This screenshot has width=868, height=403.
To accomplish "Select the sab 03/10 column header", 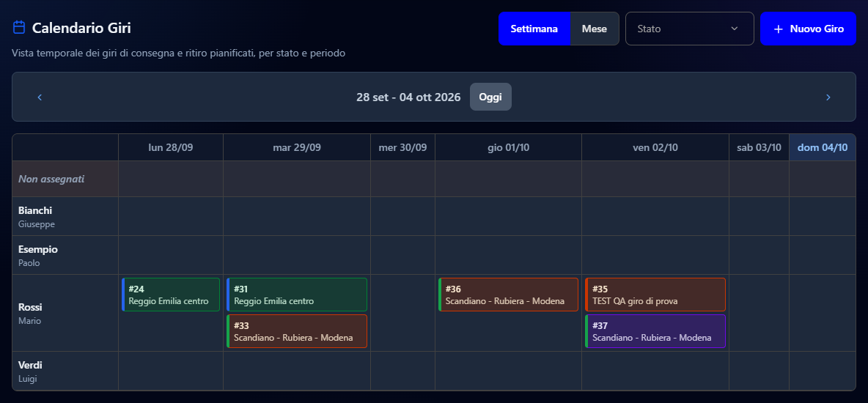I will coord(759,148).
